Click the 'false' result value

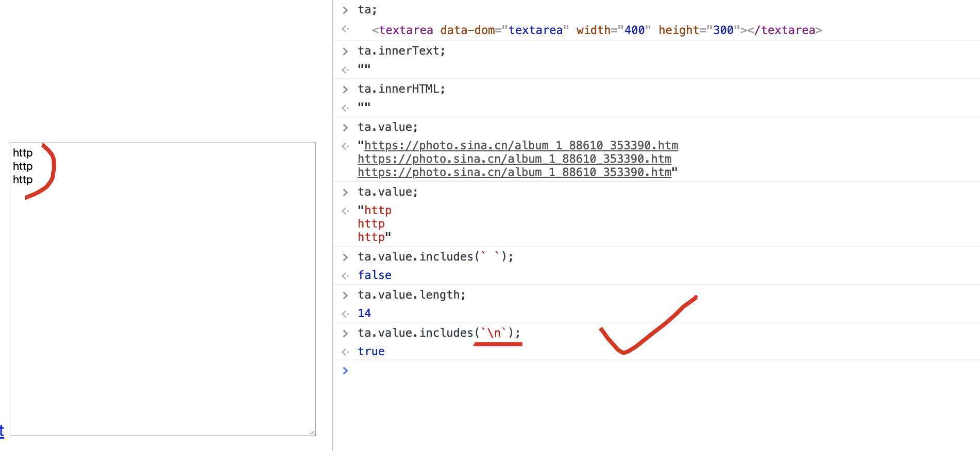pos(375,275)
